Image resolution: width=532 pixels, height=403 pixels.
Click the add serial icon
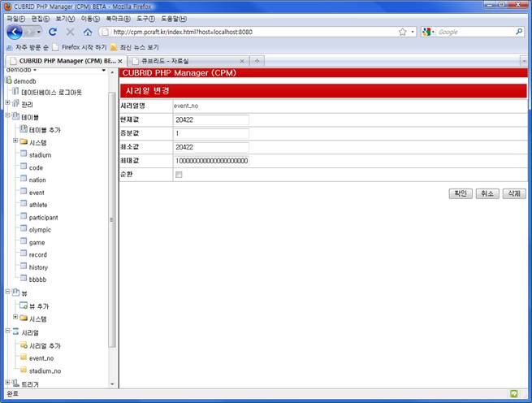point(24,345)
